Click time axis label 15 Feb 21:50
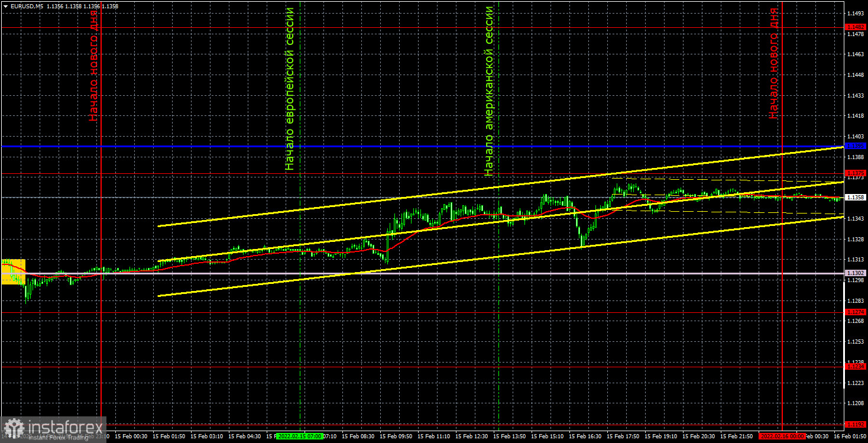Viewport: 868px width, 443px height. tap(737, 436)
